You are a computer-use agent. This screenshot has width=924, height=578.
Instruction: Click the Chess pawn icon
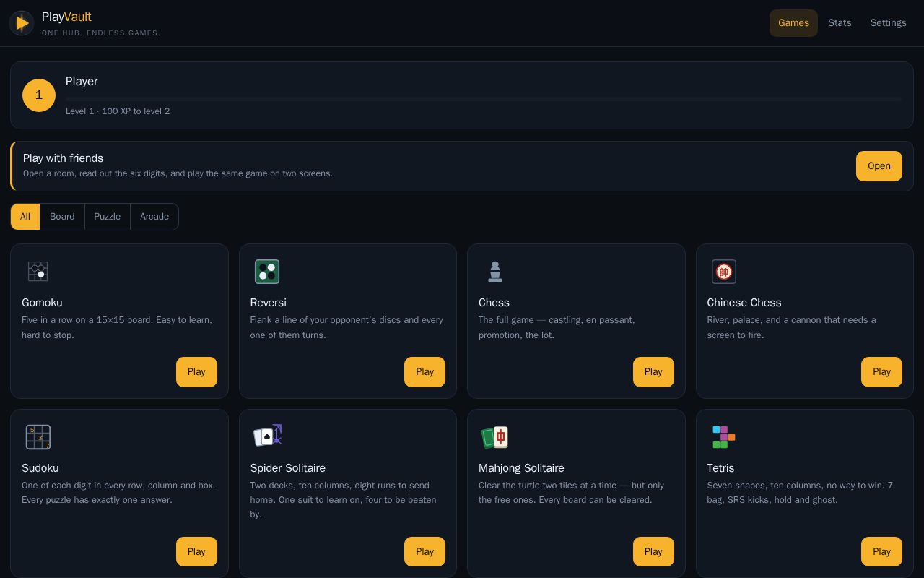click(495, 272)
